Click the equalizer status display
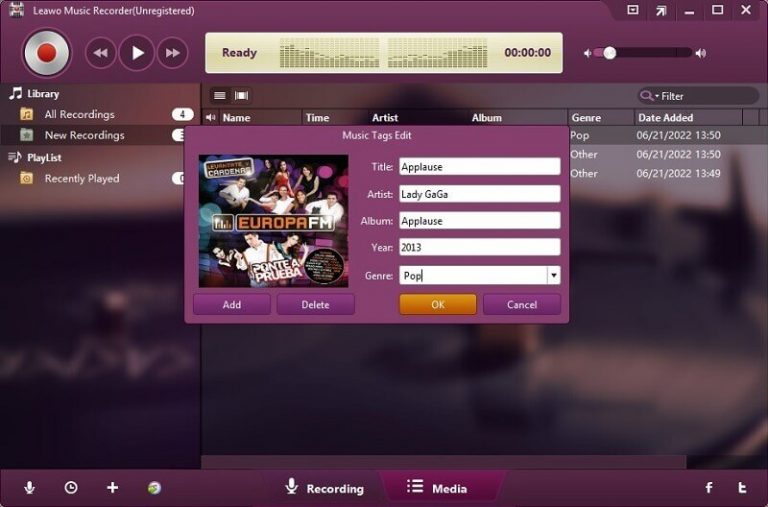 click(x=384, y=53)
